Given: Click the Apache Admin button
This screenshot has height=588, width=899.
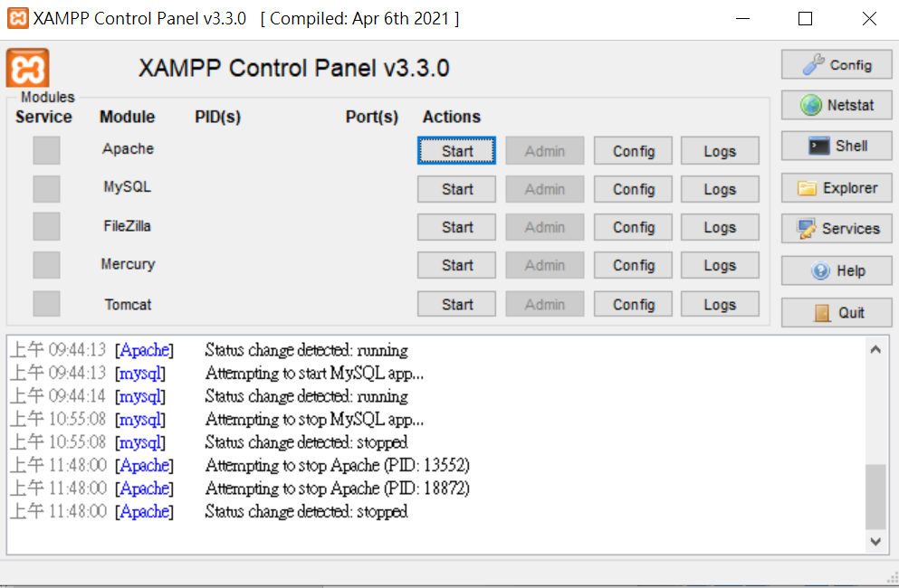Looking at the screenshot, I should pyautogui.click(x=545, y=151).
